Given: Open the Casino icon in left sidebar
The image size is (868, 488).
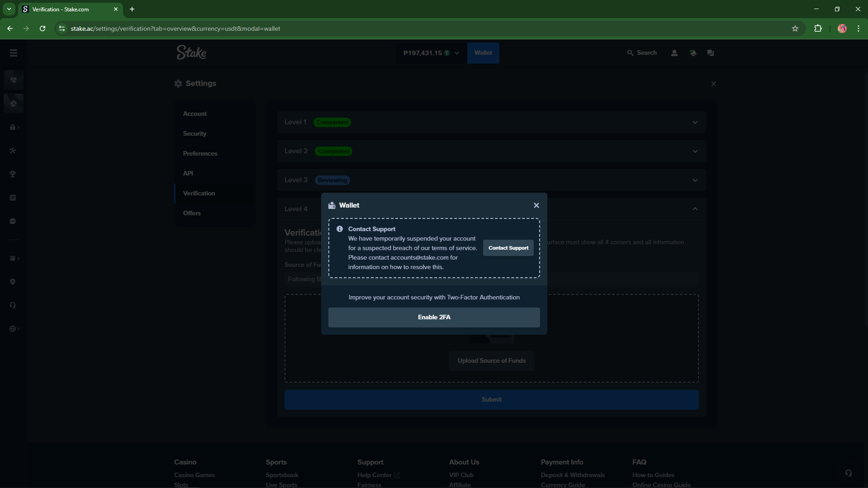Looking at the screenshot, I should 14,80.
